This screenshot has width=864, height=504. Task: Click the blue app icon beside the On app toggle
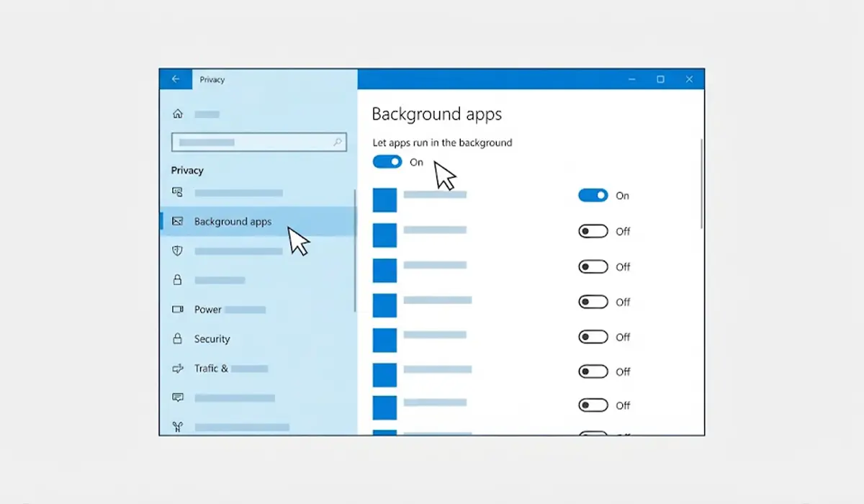tap(384, 199)
